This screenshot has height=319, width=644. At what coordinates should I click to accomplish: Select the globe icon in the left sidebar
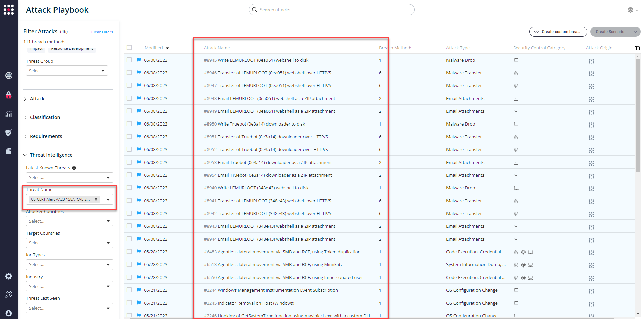(x=9, y=75)
